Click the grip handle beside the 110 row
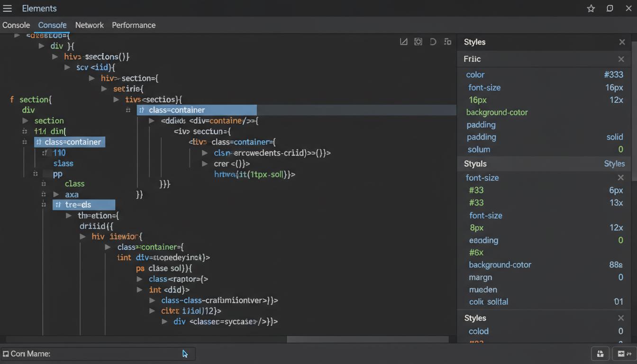Viewport: 637px width, 364px height. click(45, 153)
